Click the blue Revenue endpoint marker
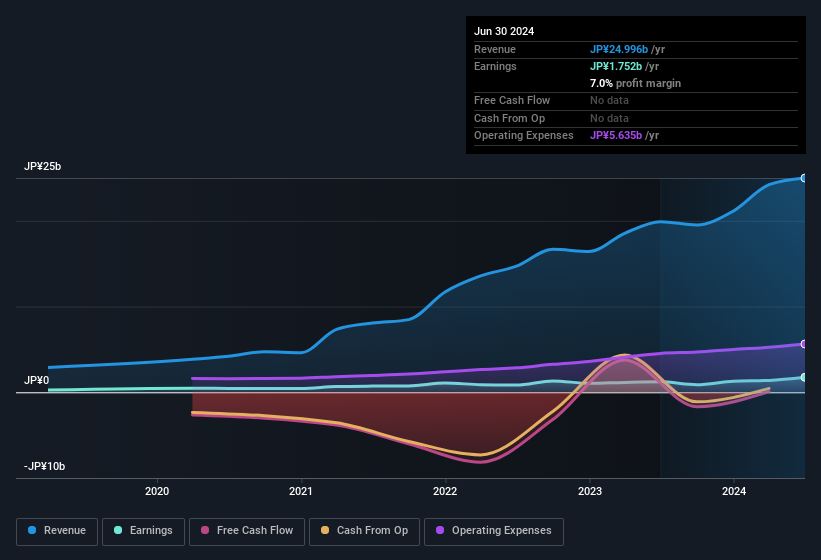This screenshot has height=560, width=821. 804,178
